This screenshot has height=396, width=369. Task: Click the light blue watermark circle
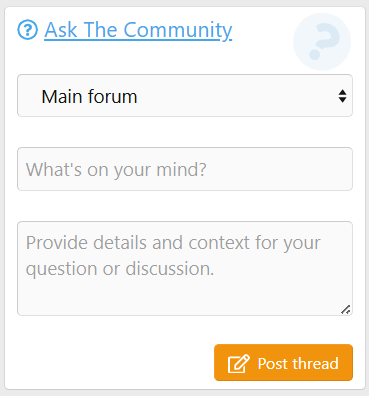click(322, 42)
